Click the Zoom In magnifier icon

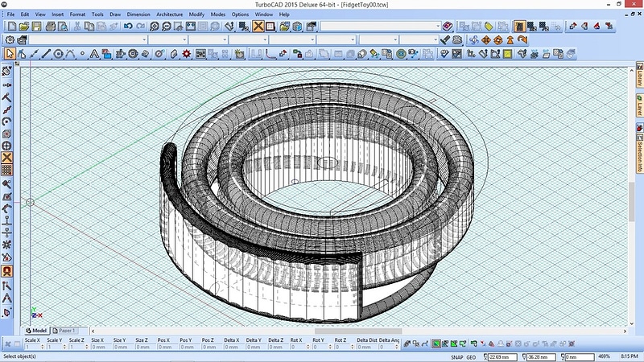tap(154, 27)
